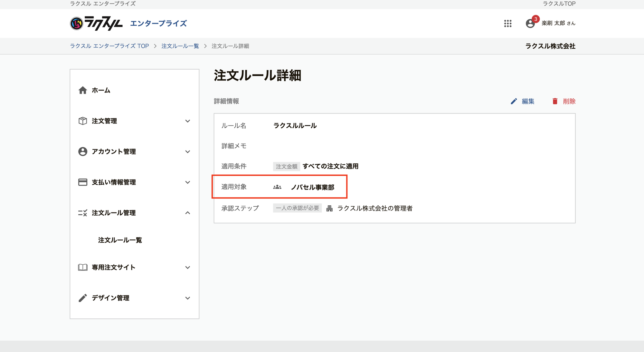The height and width of the screenshot is (352, 644).
Task: Click the organization icon beside ラクスル株式会社の管理者
Action: click(x=329, y=208)
